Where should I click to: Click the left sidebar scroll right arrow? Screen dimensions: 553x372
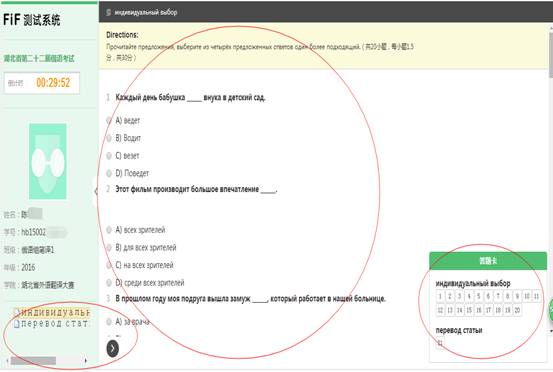(86, 360)
